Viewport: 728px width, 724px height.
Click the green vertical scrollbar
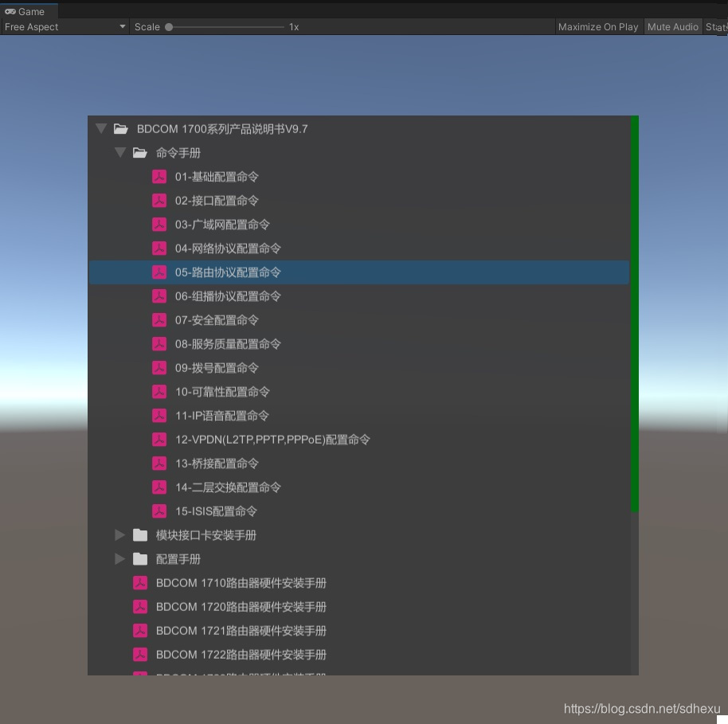[635, 314]
